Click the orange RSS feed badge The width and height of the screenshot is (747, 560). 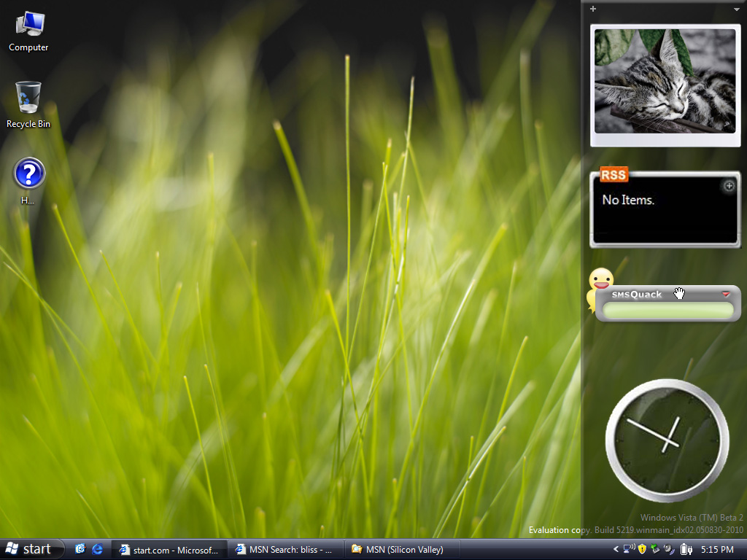point(614,175)
